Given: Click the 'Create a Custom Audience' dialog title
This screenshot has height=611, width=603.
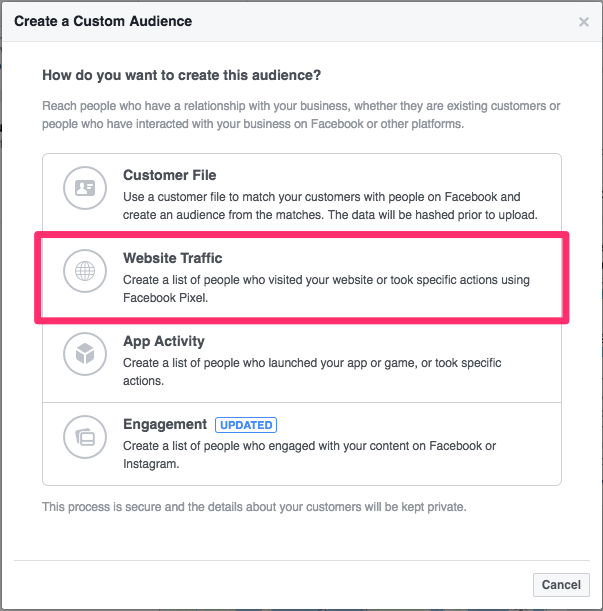Looking at the screenshot, I should tap(103, 21).
